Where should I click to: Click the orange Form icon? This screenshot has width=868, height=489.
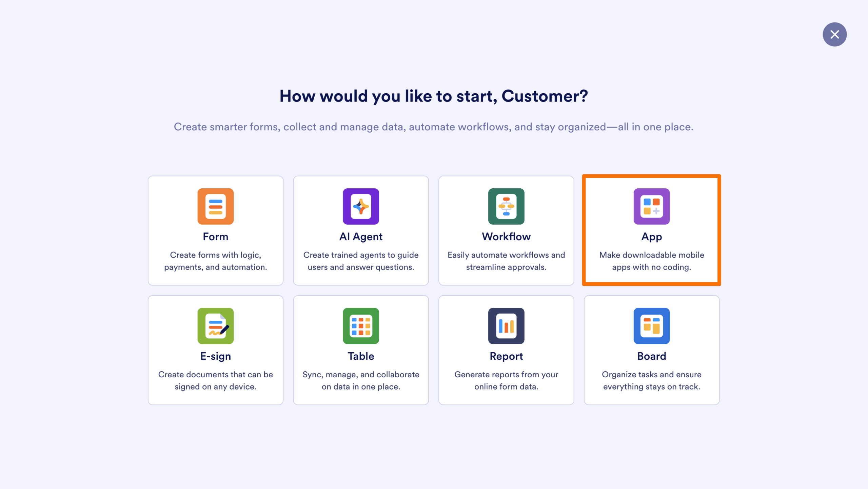(x=216, y=206)
